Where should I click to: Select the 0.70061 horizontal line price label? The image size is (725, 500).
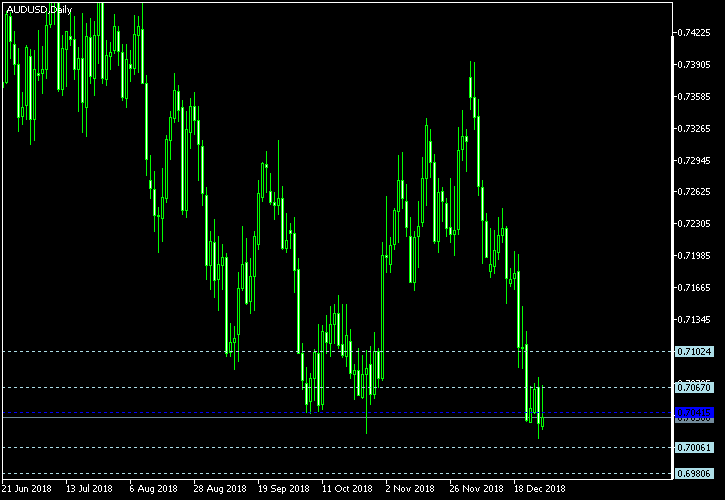(x=694, y=447)
